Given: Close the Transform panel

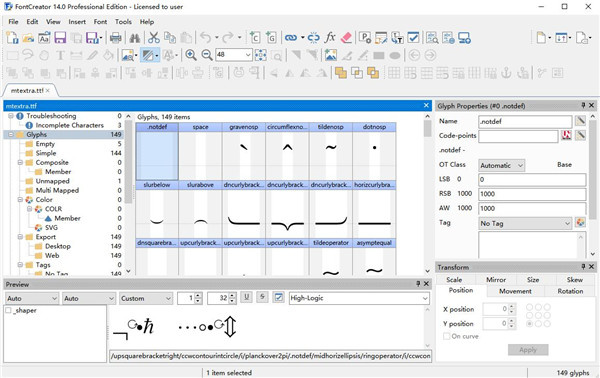Looking at the screenshot, I should click(592, 267).
